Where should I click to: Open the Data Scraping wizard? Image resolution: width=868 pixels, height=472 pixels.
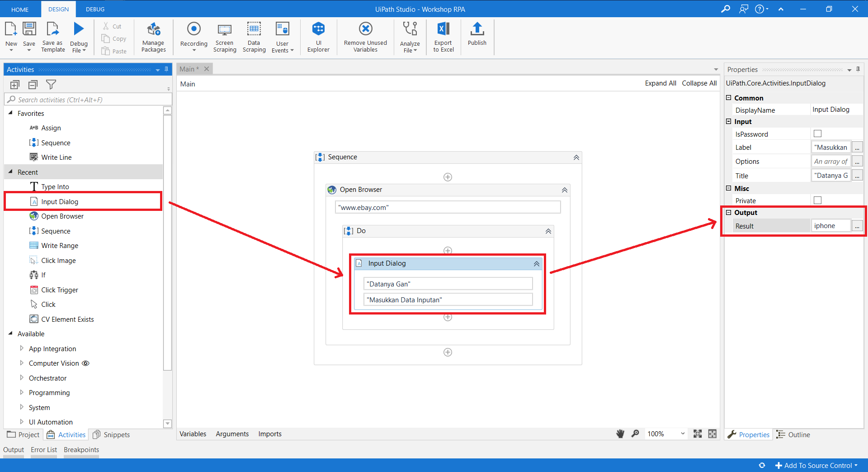[x=254, y=37]
